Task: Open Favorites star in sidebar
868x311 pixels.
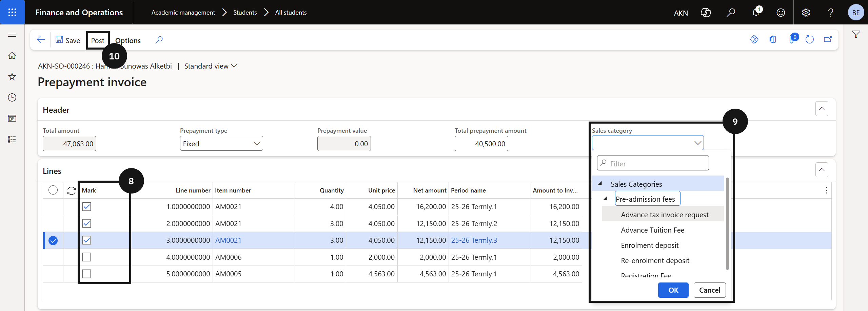Action: [x=12, y=76]
